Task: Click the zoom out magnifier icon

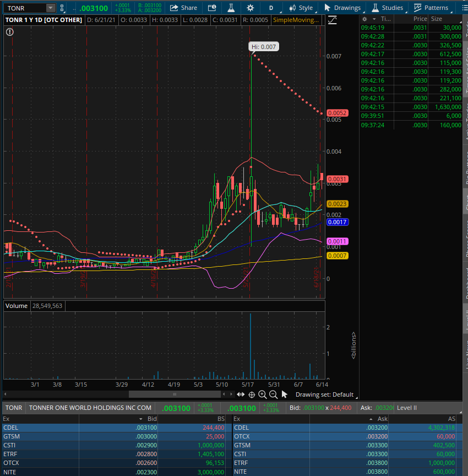Action: (x=273, y=394)
